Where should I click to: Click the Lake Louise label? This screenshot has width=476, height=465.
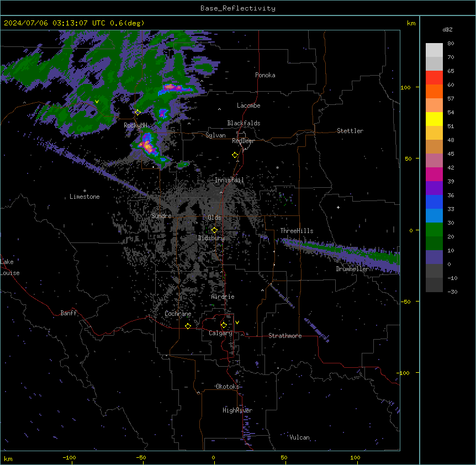tap(10, 267)
